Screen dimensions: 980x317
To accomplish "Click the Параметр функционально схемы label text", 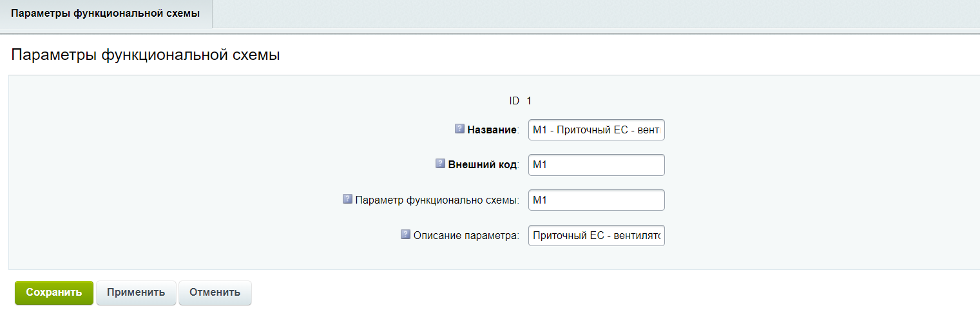I will pyautogui.click(x=437, y=200).
